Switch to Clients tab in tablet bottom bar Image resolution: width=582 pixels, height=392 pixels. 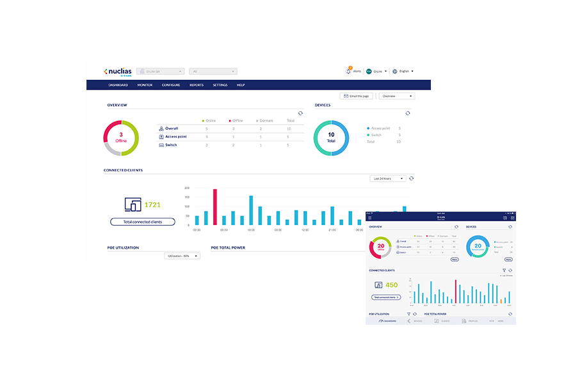pos(442,321)
